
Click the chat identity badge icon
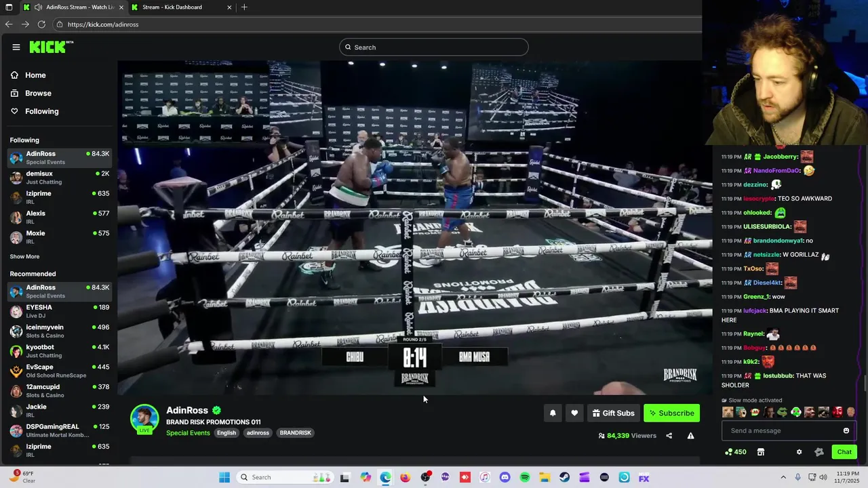coord(818,452)
